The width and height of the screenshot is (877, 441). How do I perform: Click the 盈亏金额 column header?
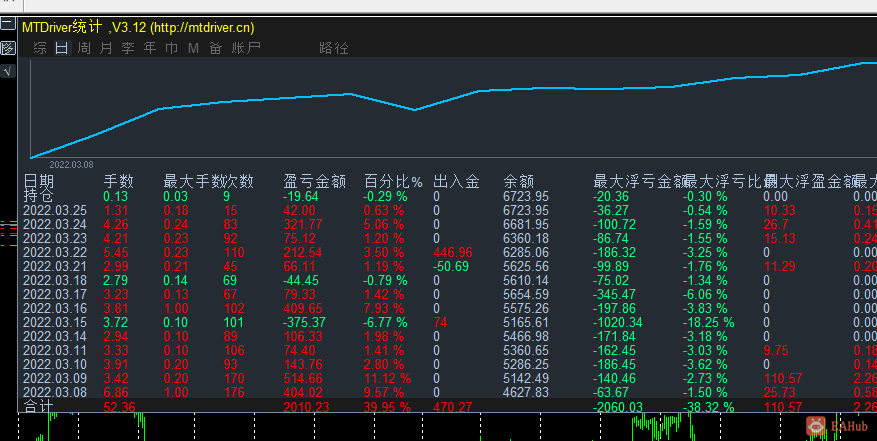click(315, 181)
